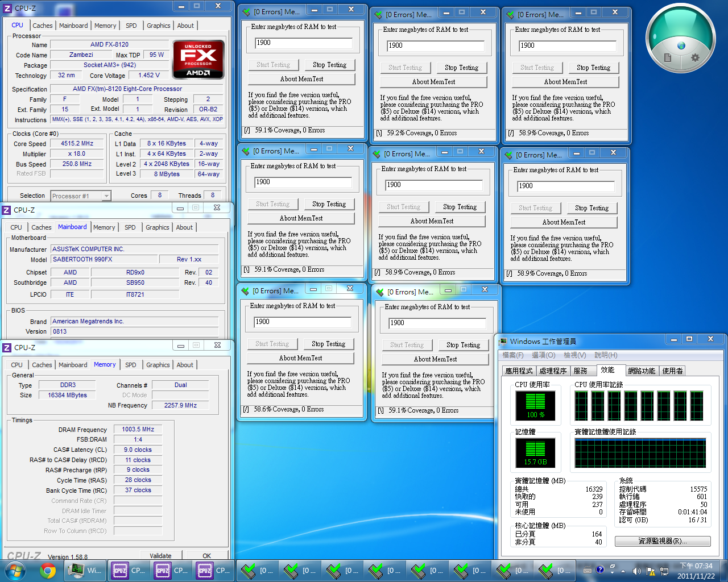Open the 檢視(V) menu in Task Manager
Viewport: 728px width, 582px height.
coord(575,355)
